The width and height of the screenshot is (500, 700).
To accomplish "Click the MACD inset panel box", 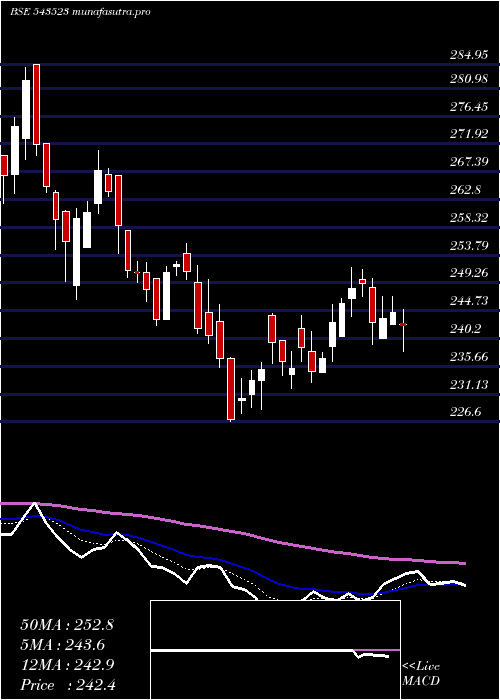I will 275,650.
